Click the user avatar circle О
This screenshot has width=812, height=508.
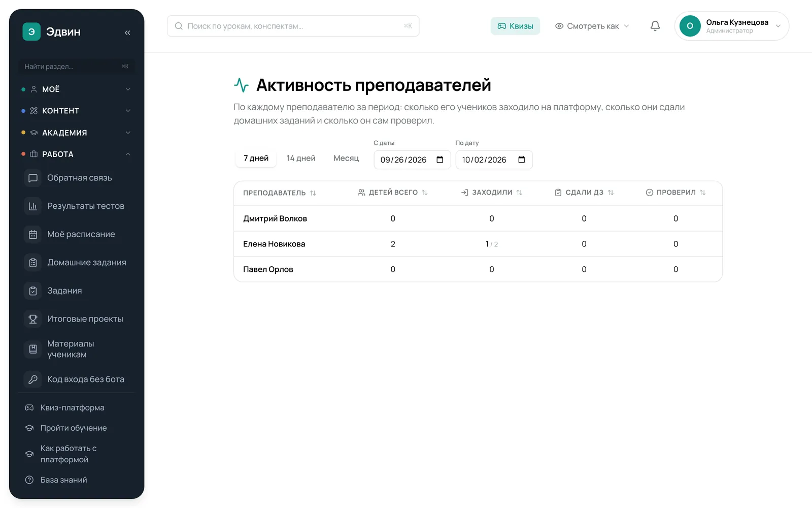(690, 26)
